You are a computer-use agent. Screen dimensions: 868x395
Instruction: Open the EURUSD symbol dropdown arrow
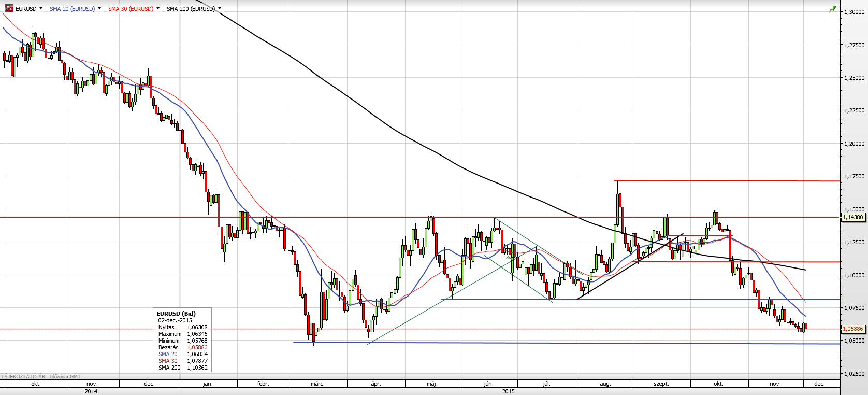point(41,8)
